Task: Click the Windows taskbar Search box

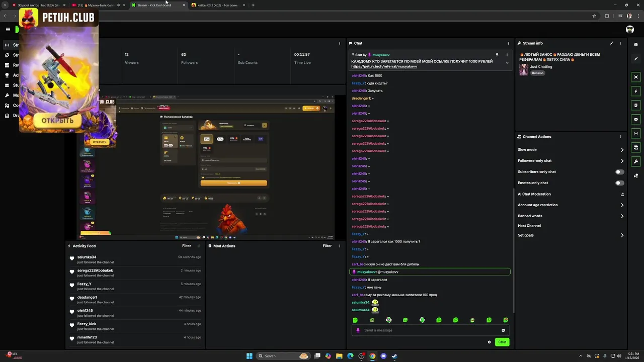Action: point(283,356)
